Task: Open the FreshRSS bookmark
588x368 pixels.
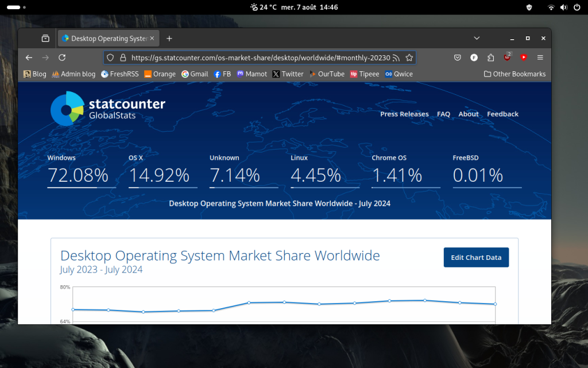Action: point(120,74)
